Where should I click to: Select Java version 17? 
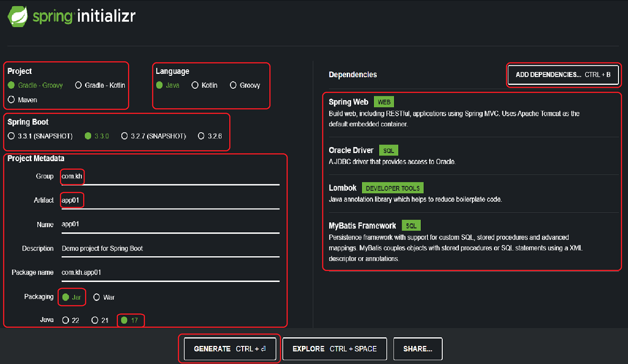129,320
